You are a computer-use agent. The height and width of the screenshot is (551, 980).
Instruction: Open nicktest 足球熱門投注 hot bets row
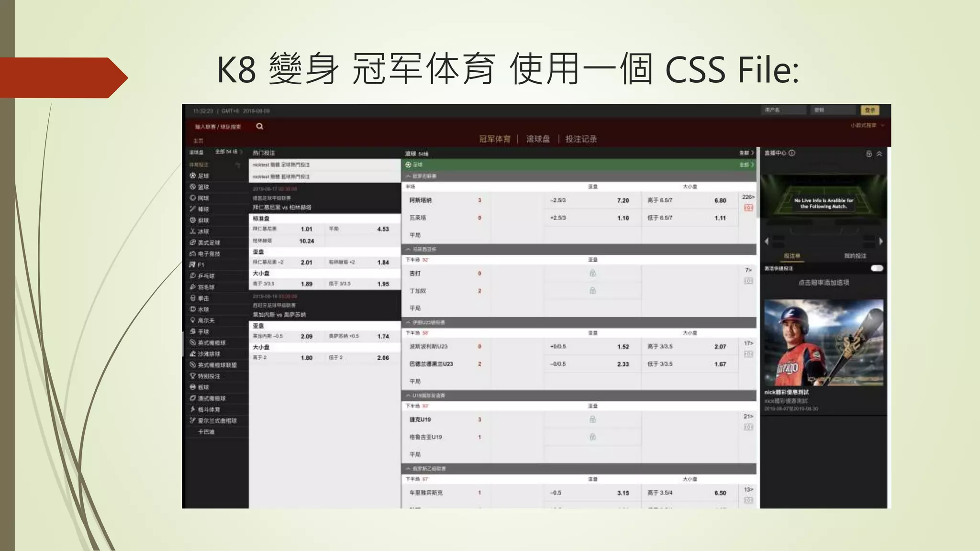(x=325, y=165)
